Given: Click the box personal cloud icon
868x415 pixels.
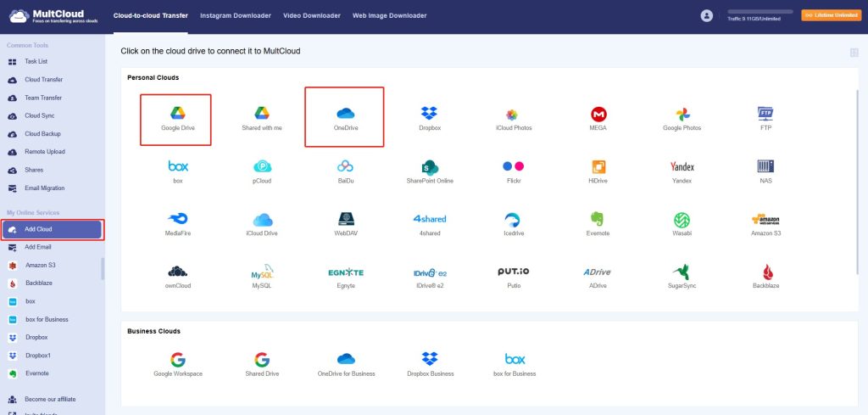Looking at the screenshot, I should click(x=178, y=172).
